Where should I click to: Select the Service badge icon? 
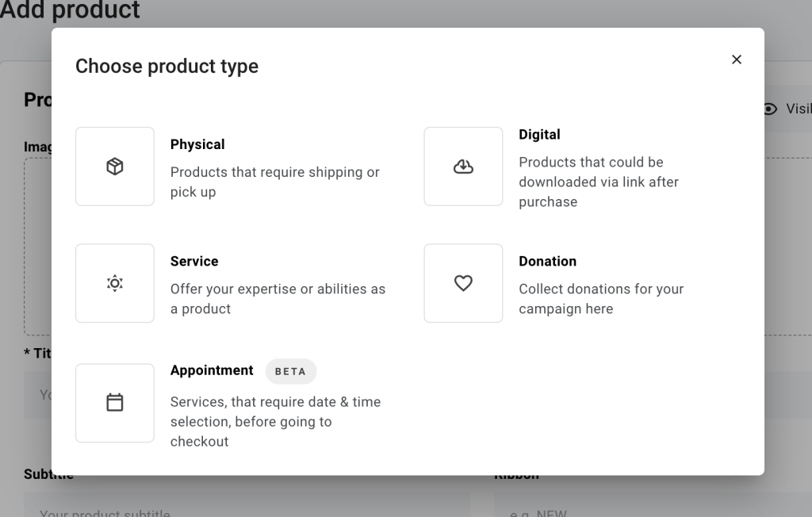(x=114, y=283)
